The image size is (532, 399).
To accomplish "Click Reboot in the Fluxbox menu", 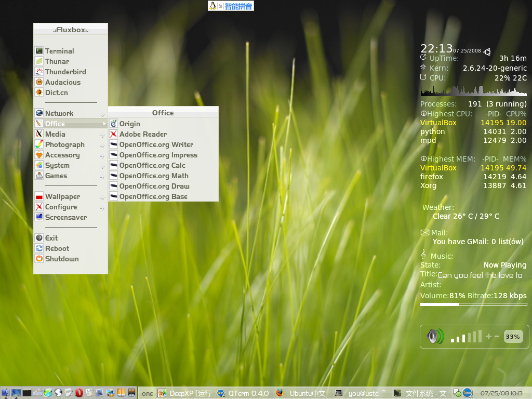I will click(x=71, y=248).
